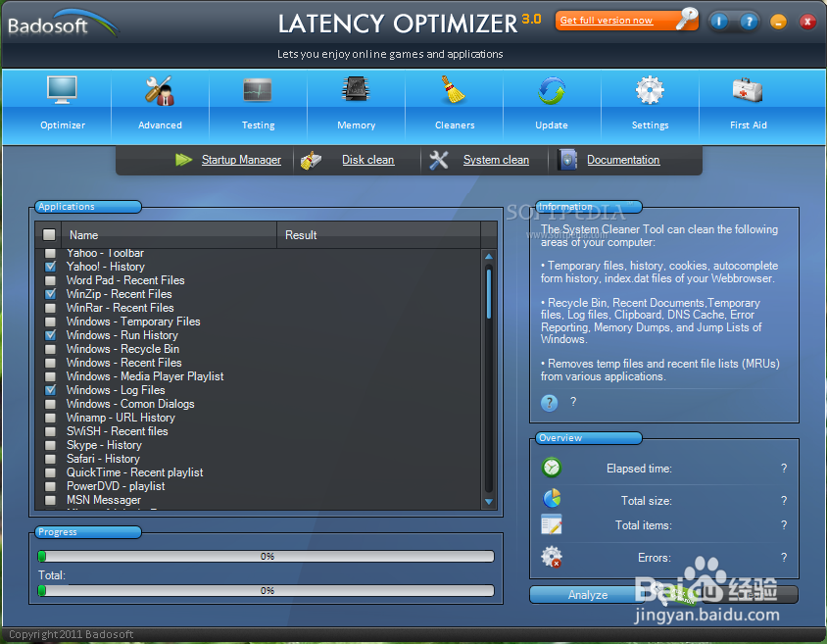Check Windows - Media Player Playlist checkbox

(x=51, y=376)
